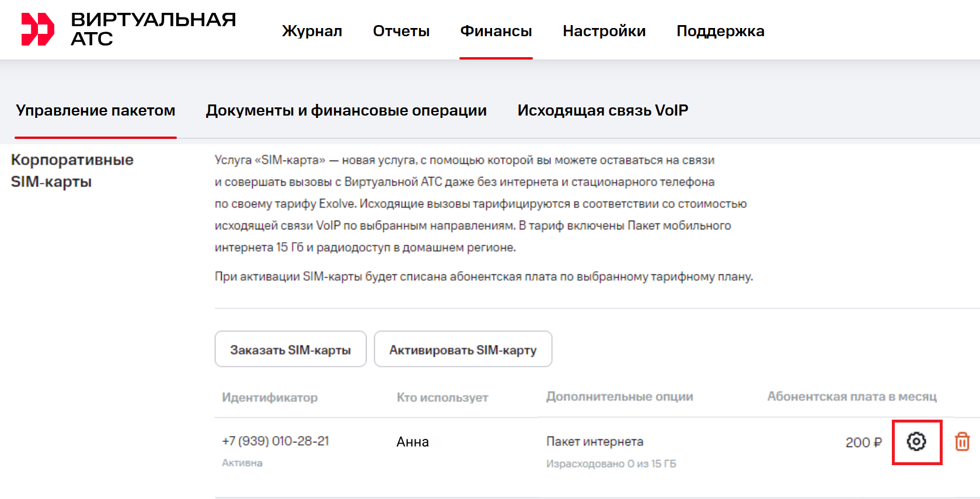Click the Активировать SIM-карту button
This screenshot has width=980, height=499.
tap(463, 350)
